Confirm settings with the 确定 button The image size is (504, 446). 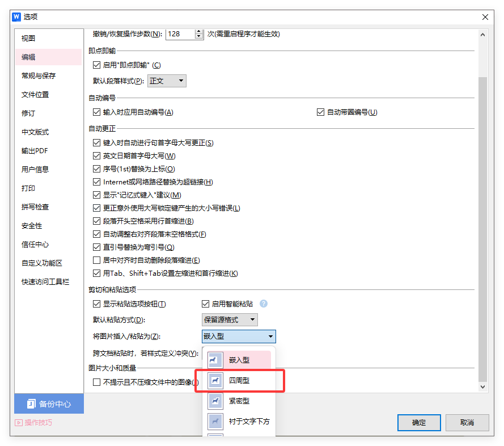[419, 422]
